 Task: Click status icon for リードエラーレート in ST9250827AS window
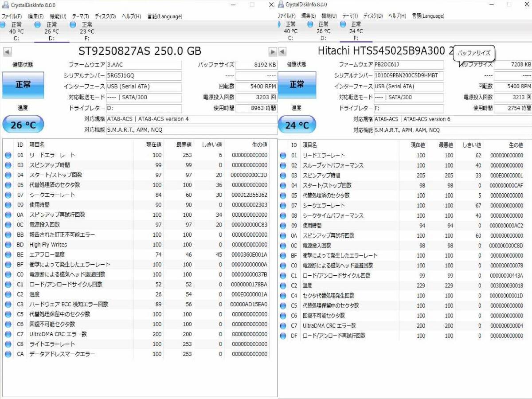click(8, 155)
